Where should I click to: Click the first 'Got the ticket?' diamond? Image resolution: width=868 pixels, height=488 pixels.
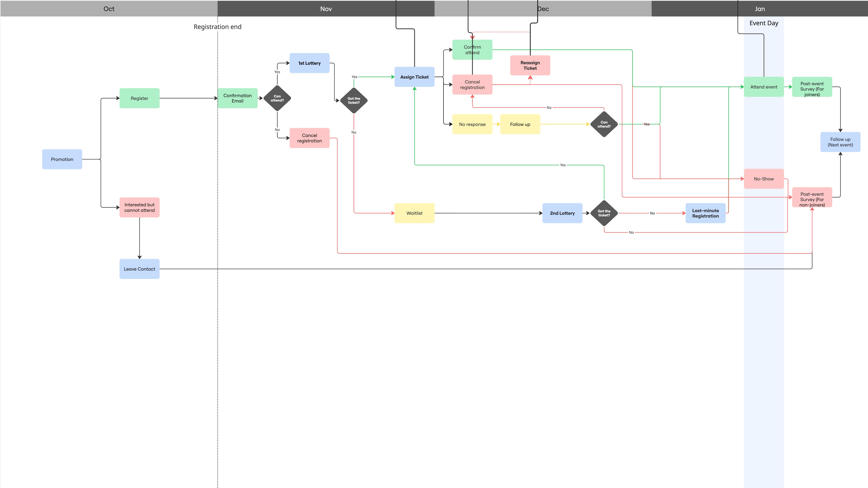point(354,101)
